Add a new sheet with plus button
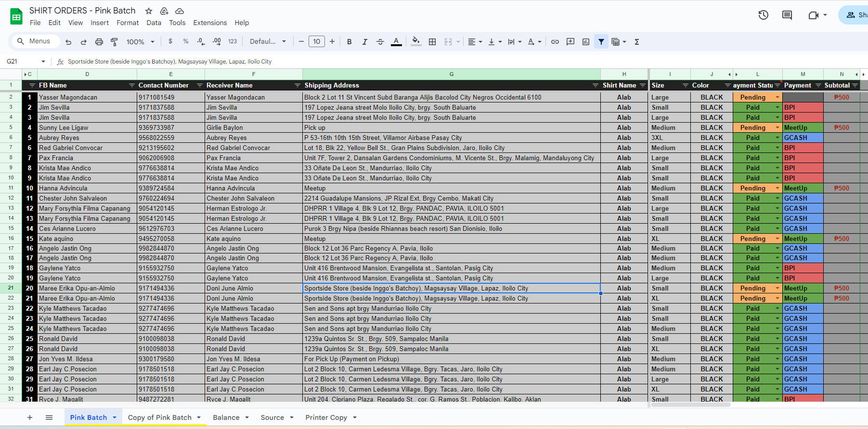Viewport: 868px width, 429px height. tap(30, 417)
